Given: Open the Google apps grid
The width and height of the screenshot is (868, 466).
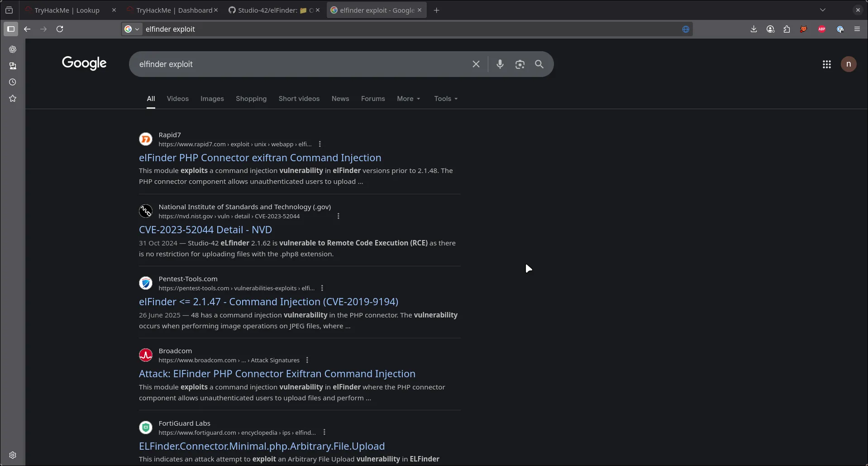Looking at the screenshot, I should [827, 64].
